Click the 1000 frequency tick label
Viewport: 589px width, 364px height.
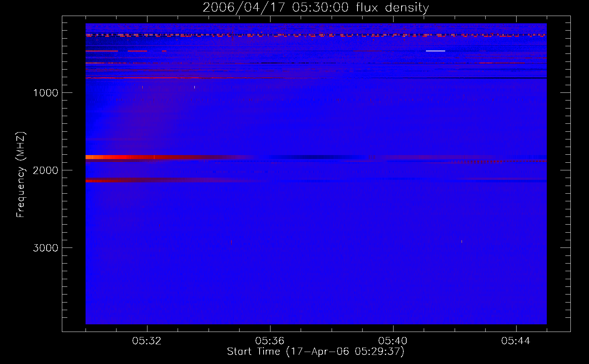click(46, 93)
